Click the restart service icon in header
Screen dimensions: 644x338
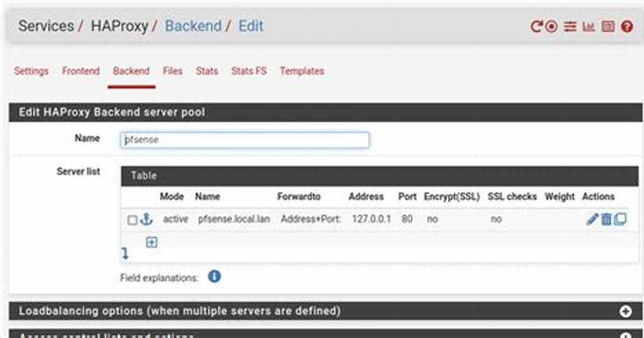pos(536,27)
